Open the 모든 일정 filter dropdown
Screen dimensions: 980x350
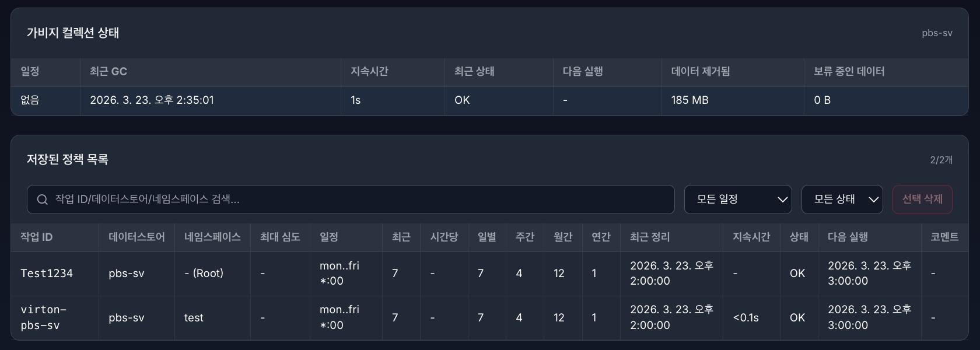coord(737,199)
